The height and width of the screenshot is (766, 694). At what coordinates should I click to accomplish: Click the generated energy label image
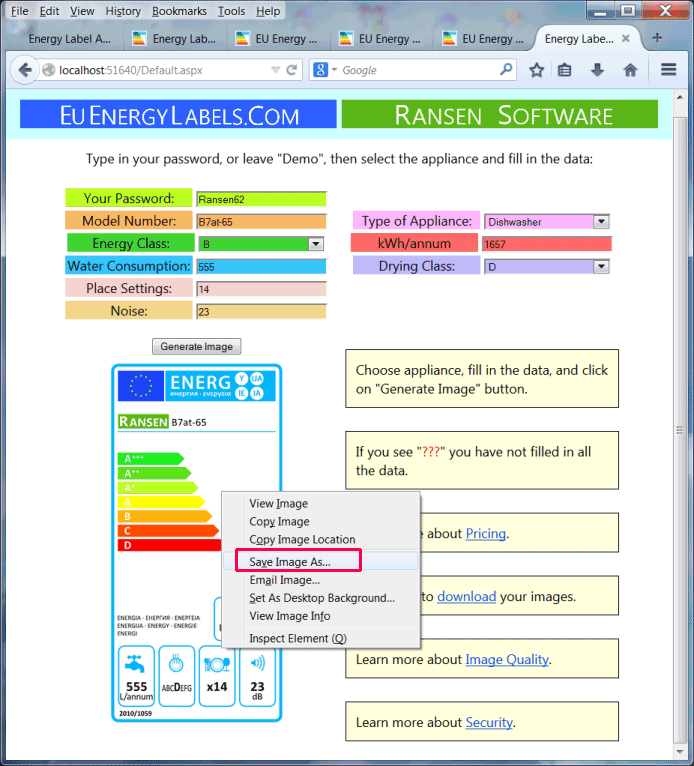(197, 542)
